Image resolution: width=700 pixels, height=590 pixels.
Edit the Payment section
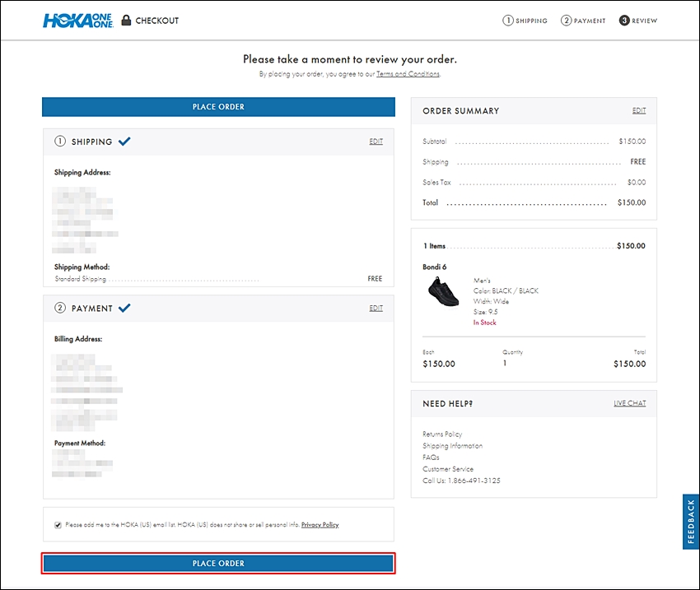coord(376,308)
